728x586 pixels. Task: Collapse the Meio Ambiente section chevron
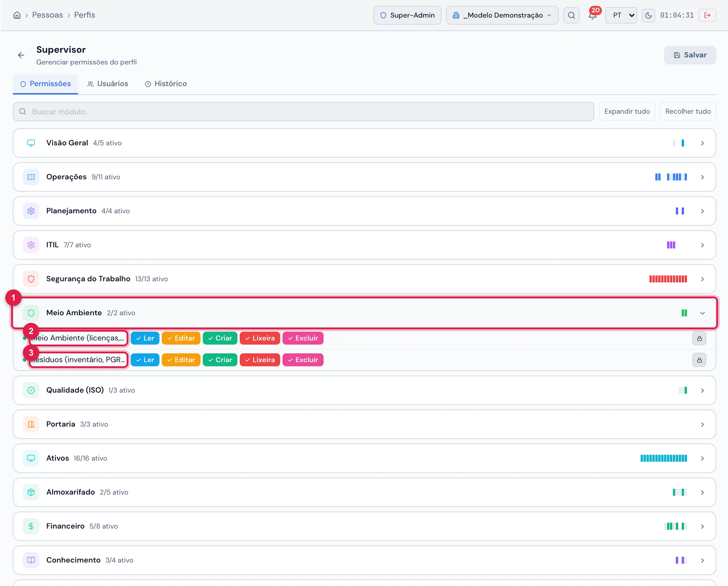pyautogui.click(x=702, y=313)
